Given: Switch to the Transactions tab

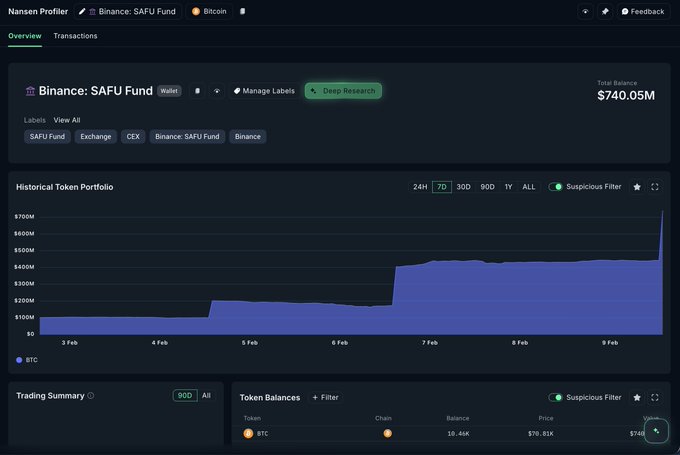Looking at the screenshot, I should point(75,36).
